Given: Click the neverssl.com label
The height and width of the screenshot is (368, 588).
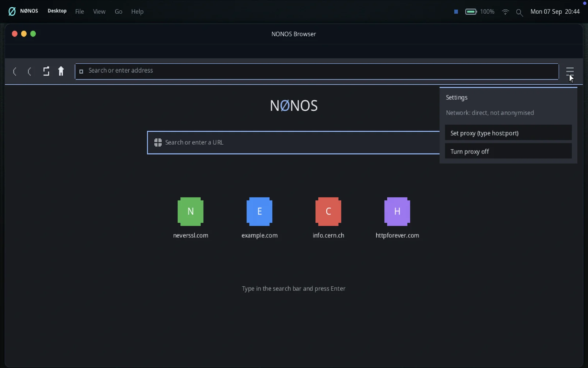Looking at the screenshot, I should 190,236.
